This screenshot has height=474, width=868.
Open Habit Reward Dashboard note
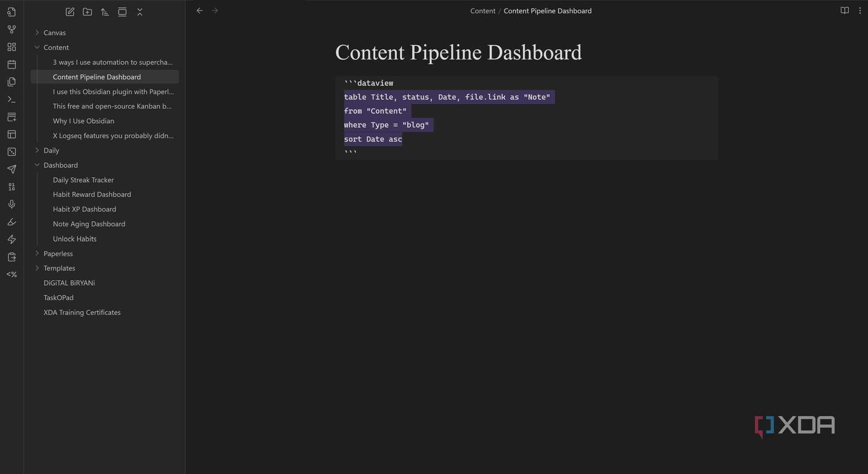[92, 195]
